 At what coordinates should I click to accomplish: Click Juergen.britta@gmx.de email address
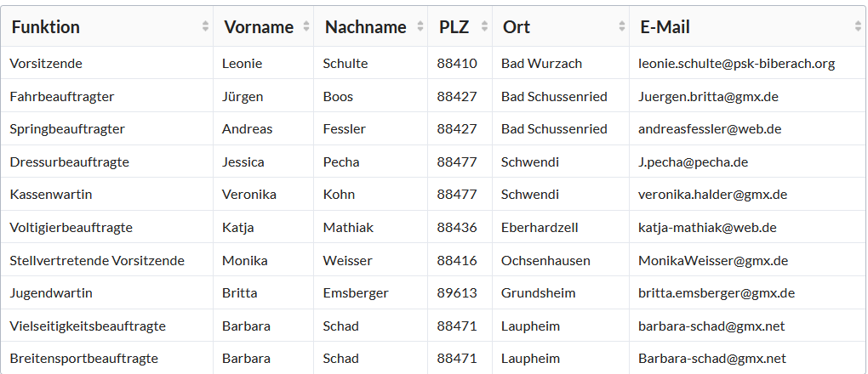(x=708, y=97)
